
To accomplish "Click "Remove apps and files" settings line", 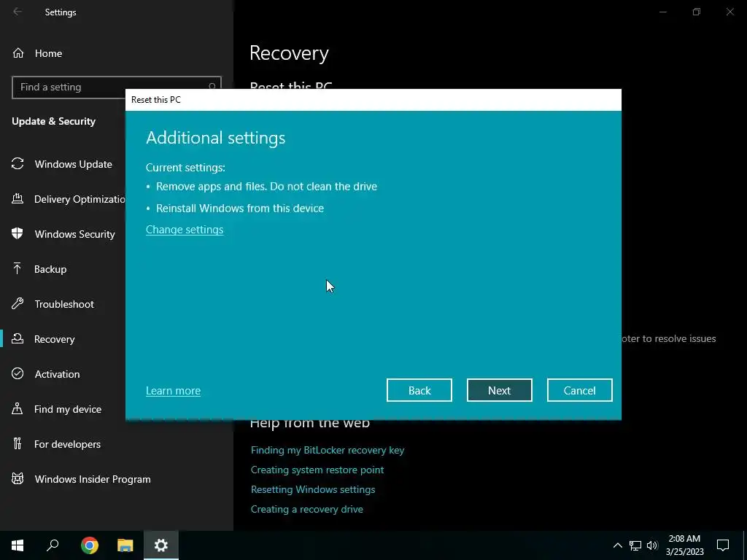I will [x=266, y=186].
